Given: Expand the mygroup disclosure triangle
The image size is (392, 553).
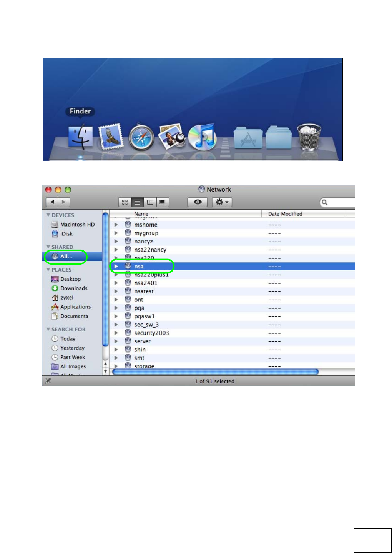Looking at the screenshot, I should (x=116, y=233).
